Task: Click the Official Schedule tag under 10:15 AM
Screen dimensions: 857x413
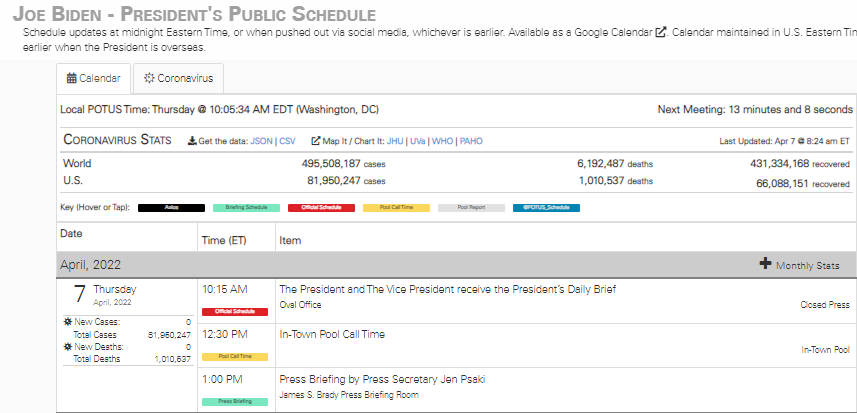Action: [235, 312]
